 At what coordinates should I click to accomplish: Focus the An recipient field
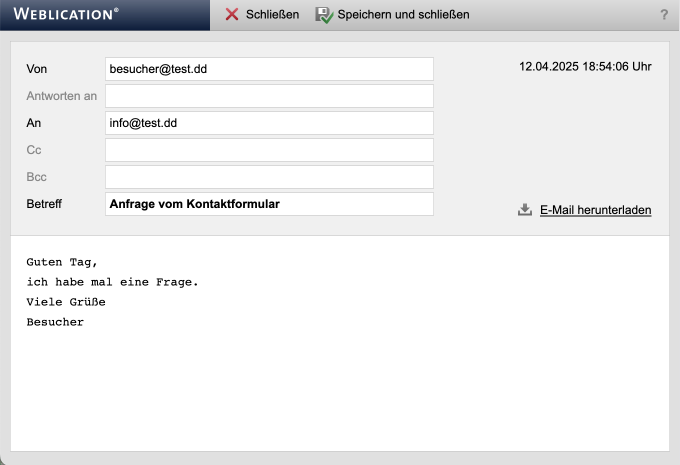tap(269, 123)
